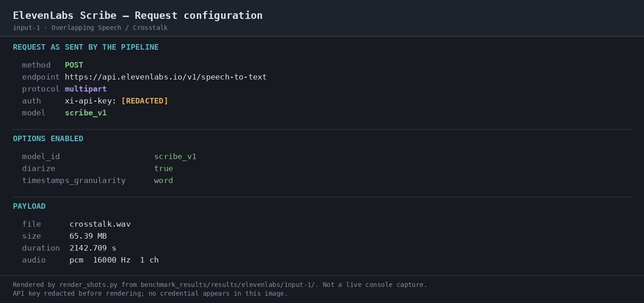644x303 pixels.
Task: Click the ElevenLabs Scribe request configuration title
Action: click(x=138, y=15)
